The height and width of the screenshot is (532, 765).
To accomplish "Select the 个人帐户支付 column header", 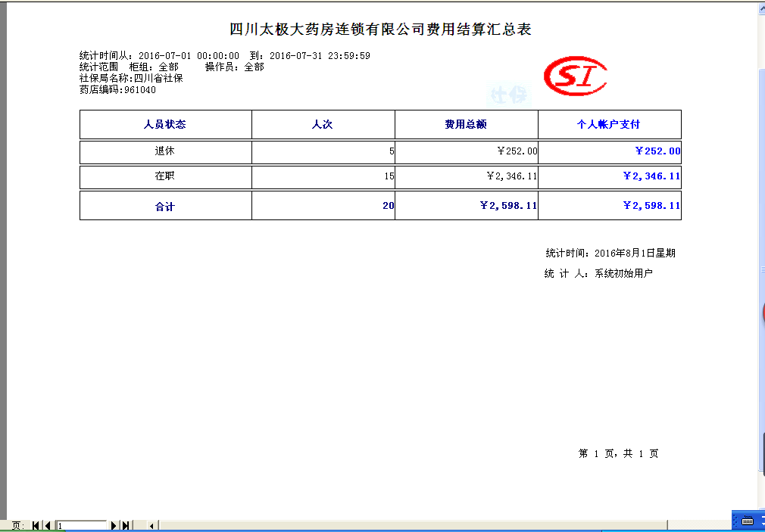I will 608,124.
